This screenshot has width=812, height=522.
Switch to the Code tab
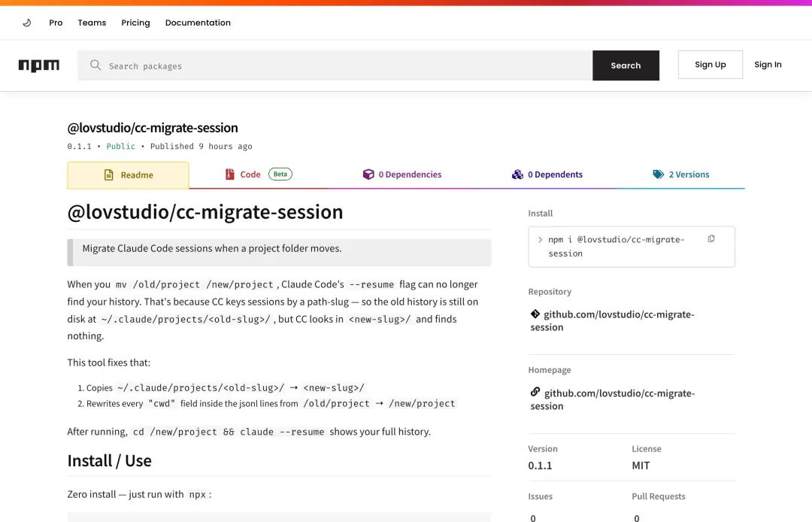(x=258, y=175)
